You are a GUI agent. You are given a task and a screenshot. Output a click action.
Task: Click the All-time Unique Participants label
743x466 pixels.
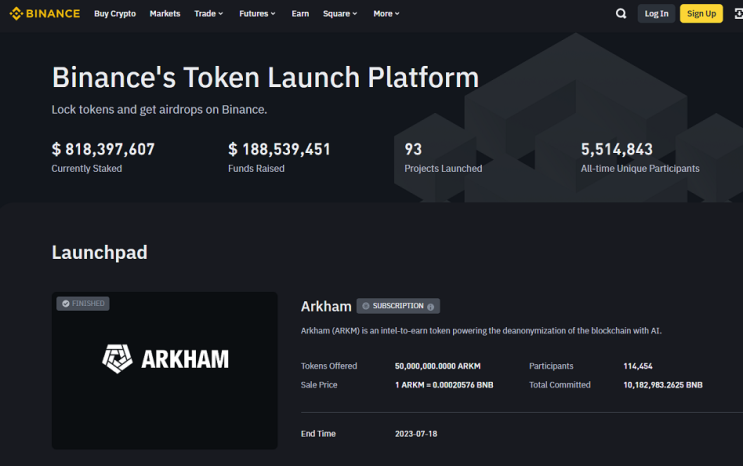click(x=640, y=168)
